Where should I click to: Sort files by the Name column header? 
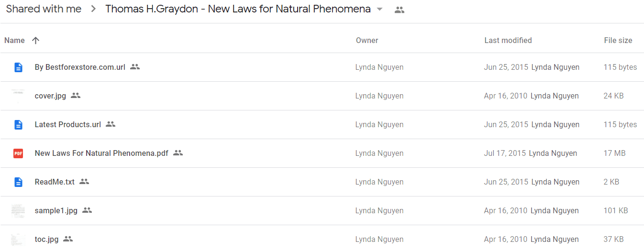[x=14, y=40]
